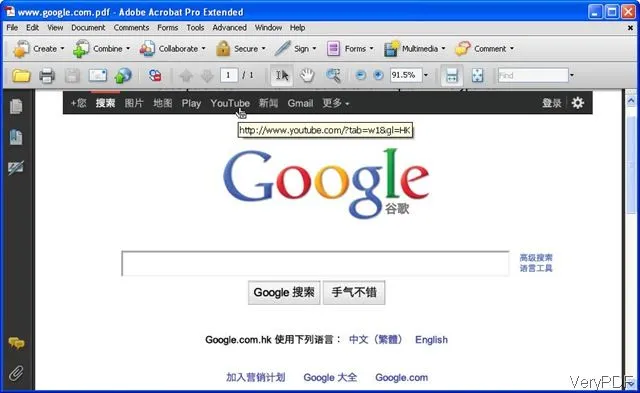The width and height of the screenshot is (640, 393).
Task: Open the Attachments paperclip panel
Action: point(16,373)
